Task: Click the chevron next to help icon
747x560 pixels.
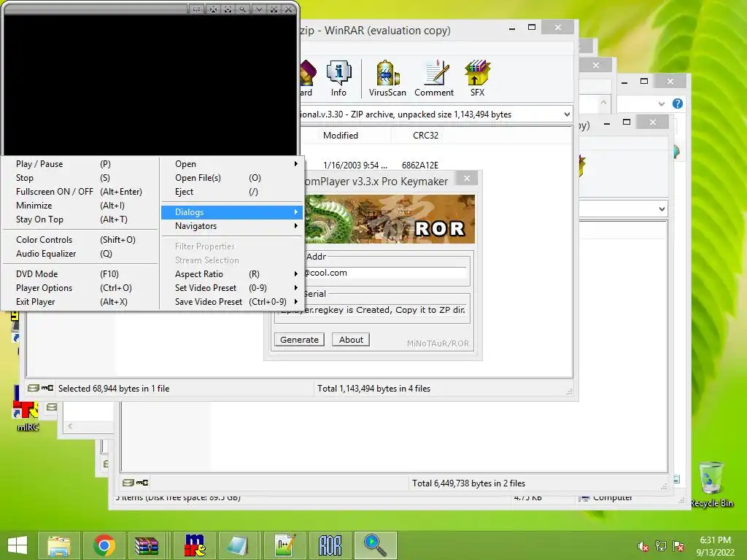Action: tap(661, 104)
